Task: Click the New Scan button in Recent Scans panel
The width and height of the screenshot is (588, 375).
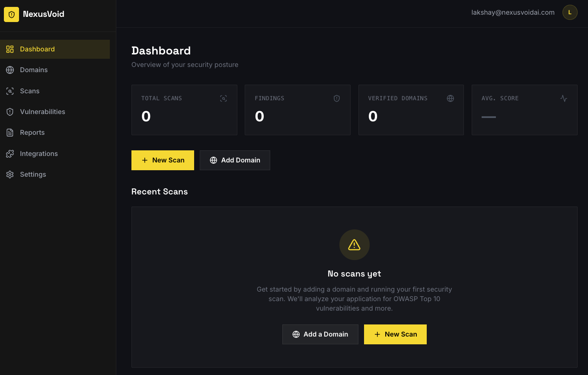Action: point(395,334)
